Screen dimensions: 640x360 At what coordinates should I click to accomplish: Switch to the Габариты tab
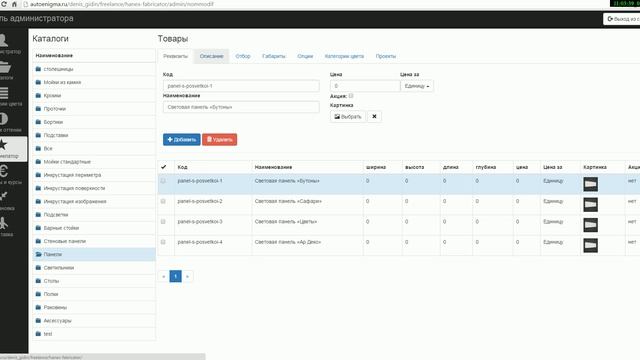point(273,56)
